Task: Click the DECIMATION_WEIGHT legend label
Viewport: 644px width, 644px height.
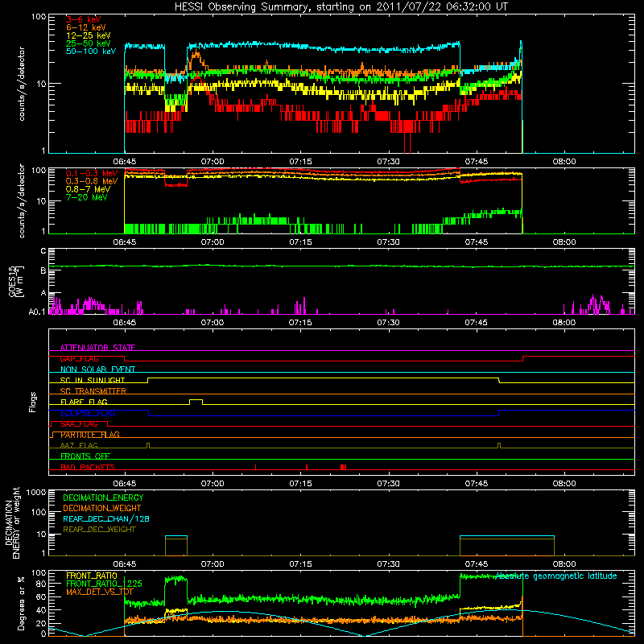Action: click(102, 508)
